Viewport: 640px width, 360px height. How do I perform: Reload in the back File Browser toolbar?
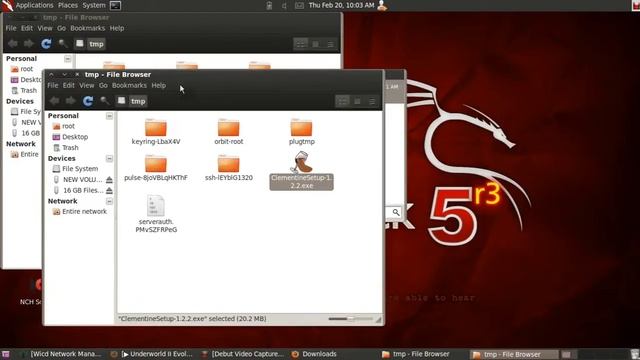tap(46, 44)
